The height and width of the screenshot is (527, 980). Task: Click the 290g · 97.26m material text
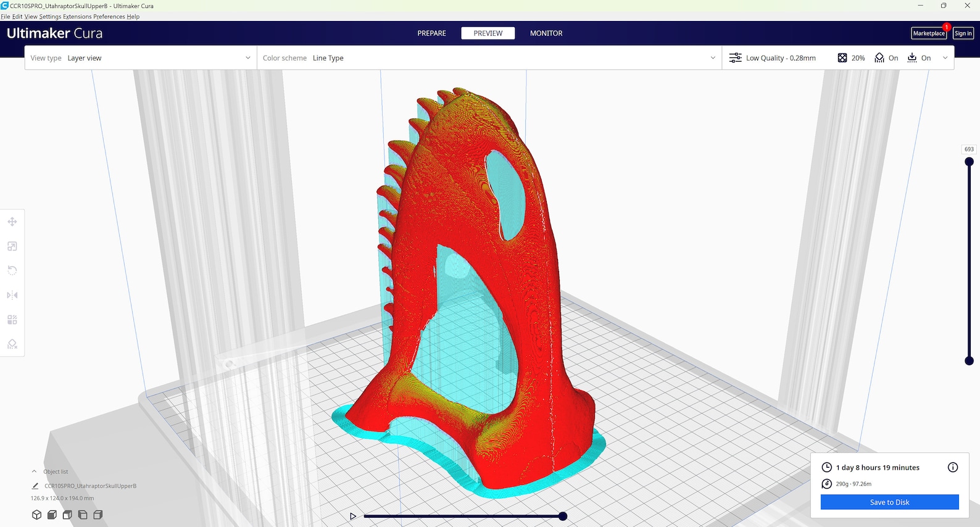pyautogui.click(x=853, y=484)
